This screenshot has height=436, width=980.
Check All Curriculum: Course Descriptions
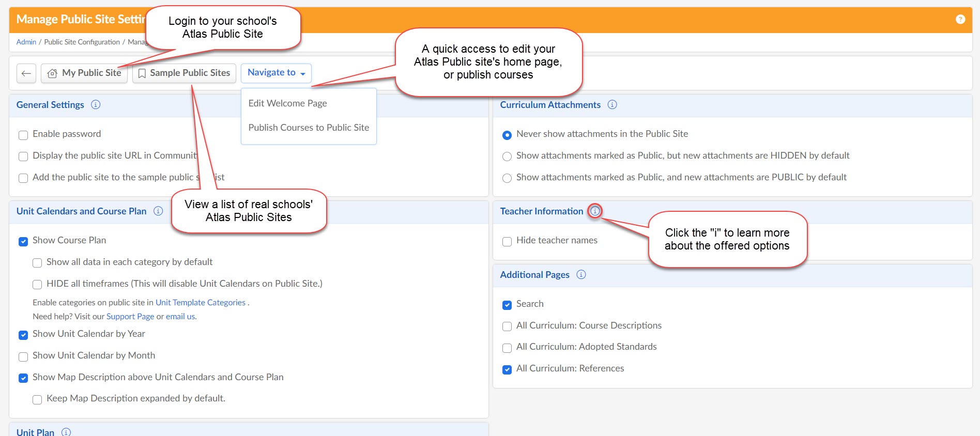pos(507,326)
